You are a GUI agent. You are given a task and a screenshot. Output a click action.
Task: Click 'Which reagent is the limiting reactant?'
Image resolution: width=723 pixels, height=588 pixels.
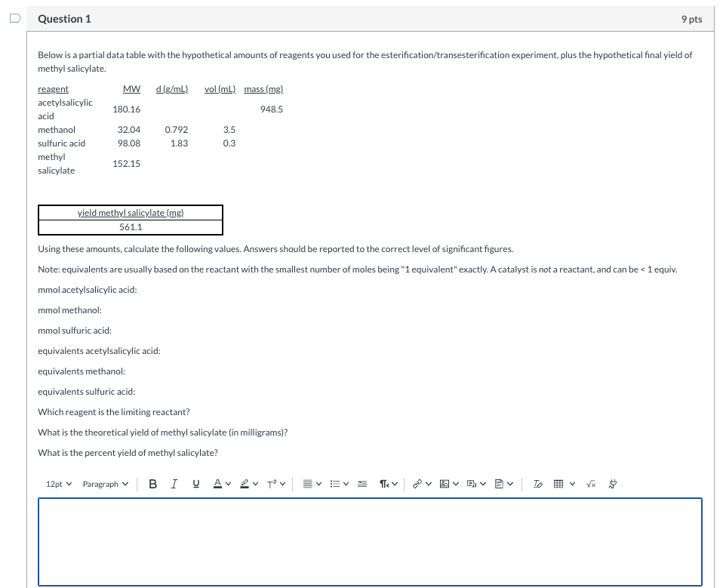[x=114, y=412]
